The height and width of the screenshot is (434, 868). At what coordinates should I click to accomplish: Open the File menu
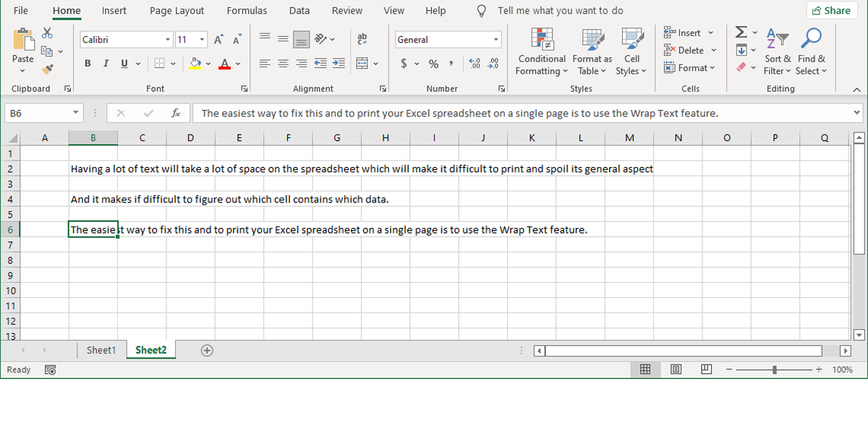[x=21, y=11]
